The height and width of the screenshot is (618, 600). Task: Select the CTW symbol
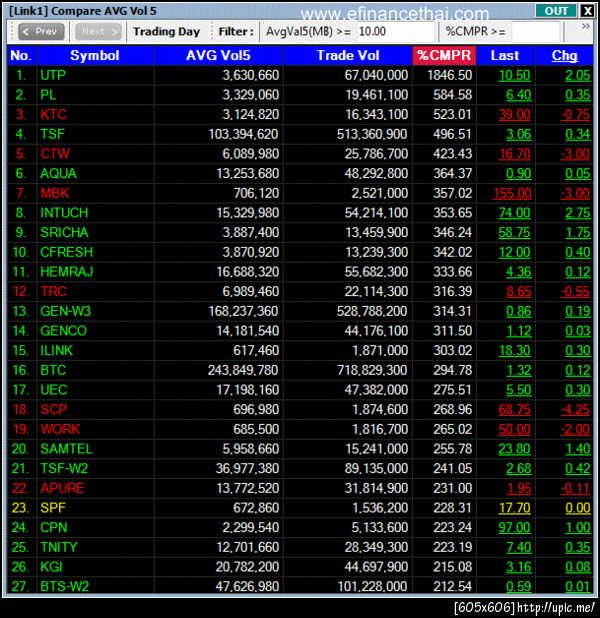click(55, 154)
